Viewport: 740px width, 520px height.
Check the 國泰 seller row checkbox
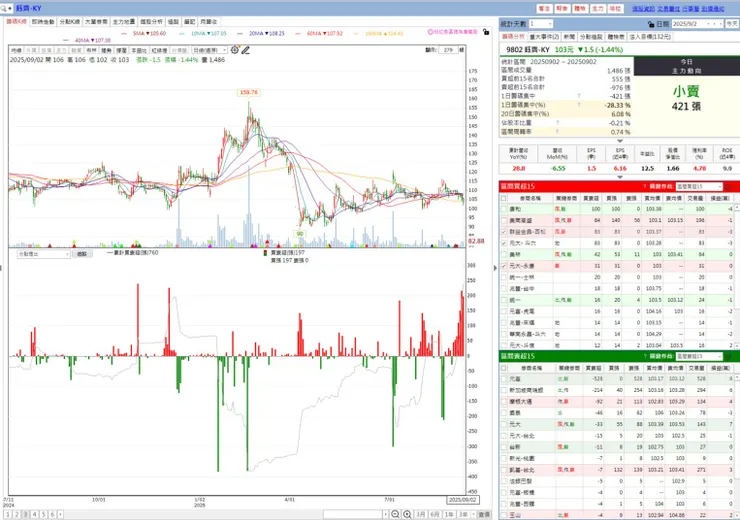(504, 413)
